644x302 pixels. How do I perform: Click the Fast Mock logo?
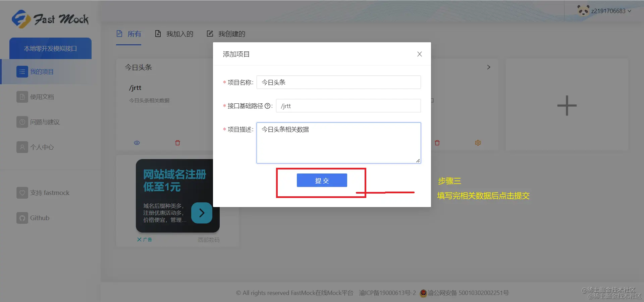coord(50,19)
